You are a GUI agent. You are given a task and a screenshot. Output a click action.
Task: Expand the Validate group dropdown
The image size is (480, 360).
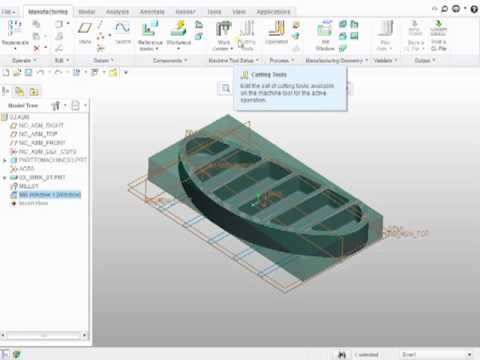(x=385, y=60)
